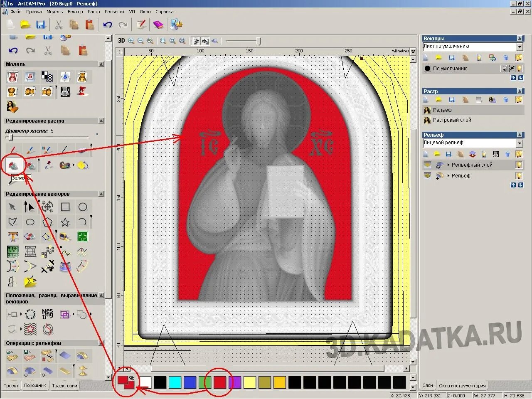Image resolution: width=532 pixels, height=399 pixels.
Task: Open the Справка menu
Action: [165, 12]
